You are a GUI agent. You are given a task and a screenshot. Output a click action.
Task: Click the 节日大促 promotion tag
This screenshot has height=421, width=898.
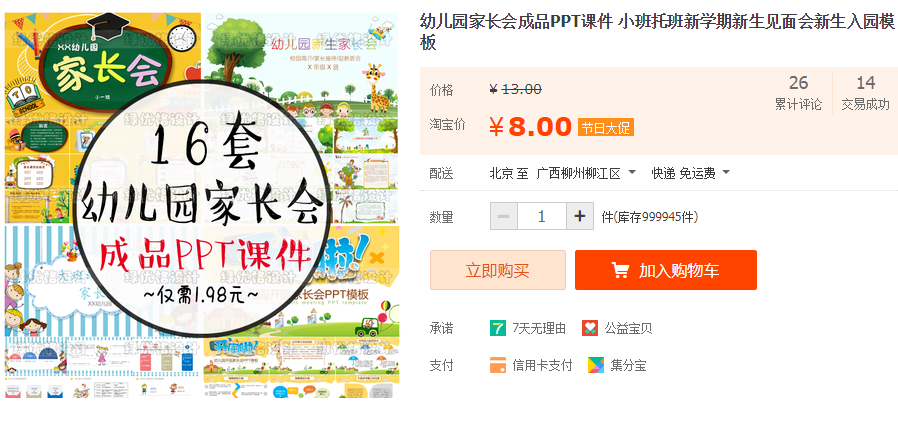coord(605,127)
